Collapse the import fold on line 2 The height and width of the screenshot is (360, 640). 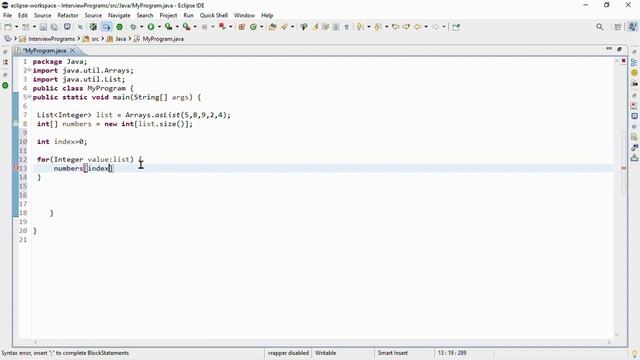[29, 70]
